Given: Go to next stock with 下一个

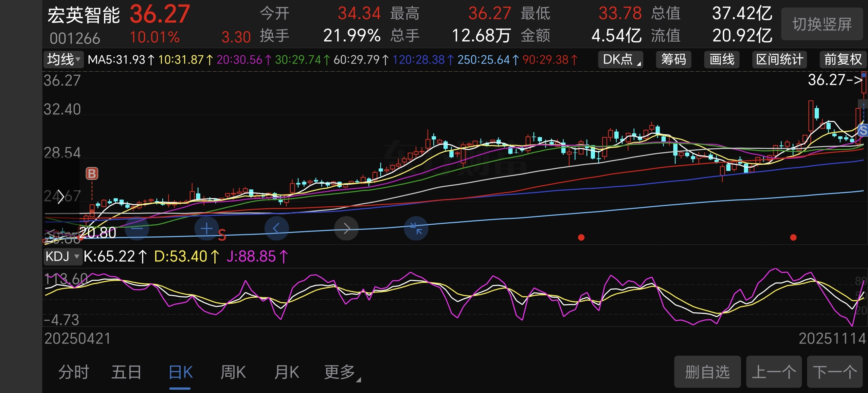Looking at the screenshot, I should pos(834,372).
